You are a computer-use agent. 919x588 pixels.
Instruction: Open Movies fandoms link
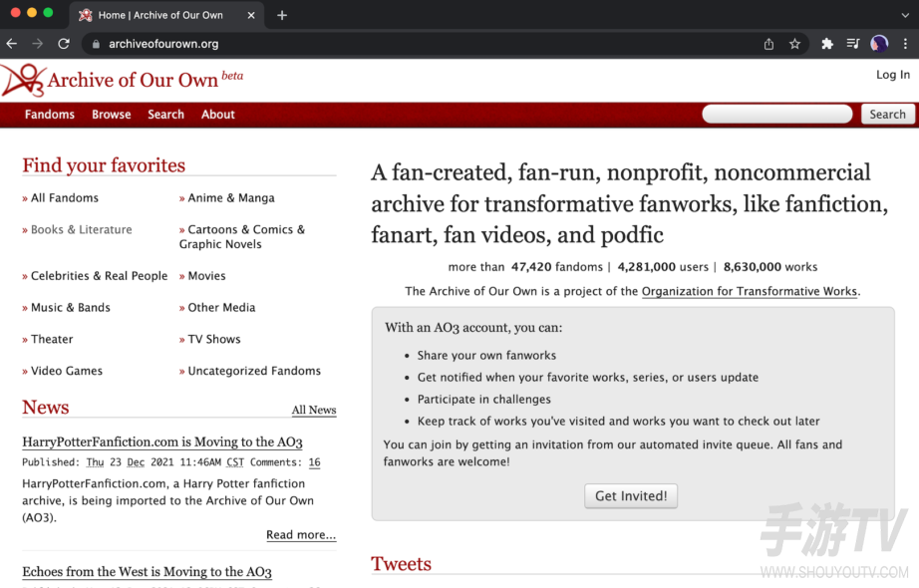206,275
